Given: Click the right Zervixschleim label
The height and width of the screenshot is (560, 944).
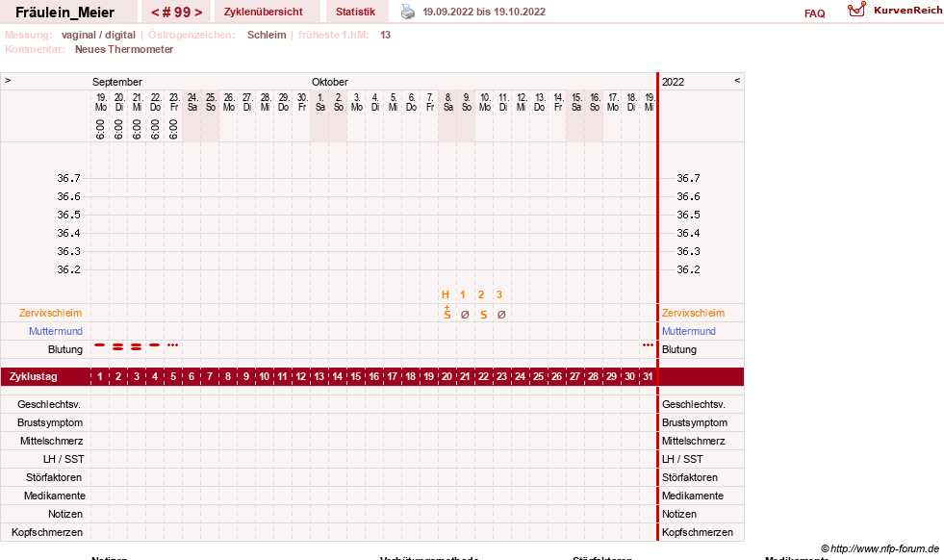Looking at the screenshot, I should 693,313.
